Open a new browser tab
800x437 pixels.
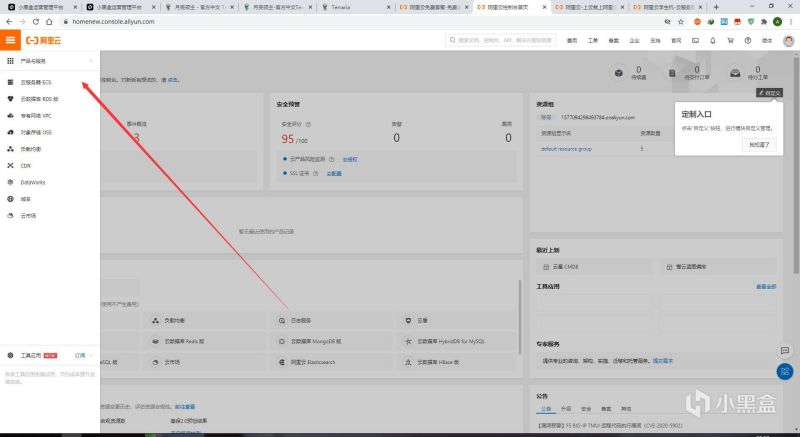[x=716, y=7]
